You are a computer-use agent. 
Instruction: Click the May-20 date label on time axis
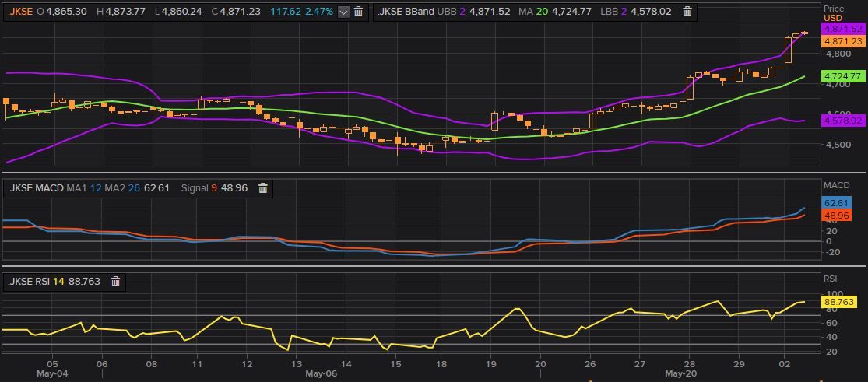click(680, 373)
